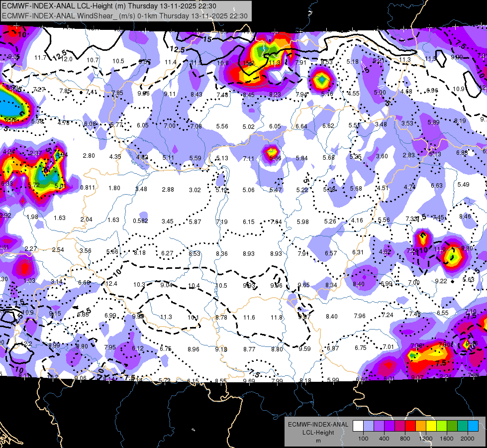Click the wind shear value "8.46"
This screenshot has height=448, width=487.
[465, 217]
